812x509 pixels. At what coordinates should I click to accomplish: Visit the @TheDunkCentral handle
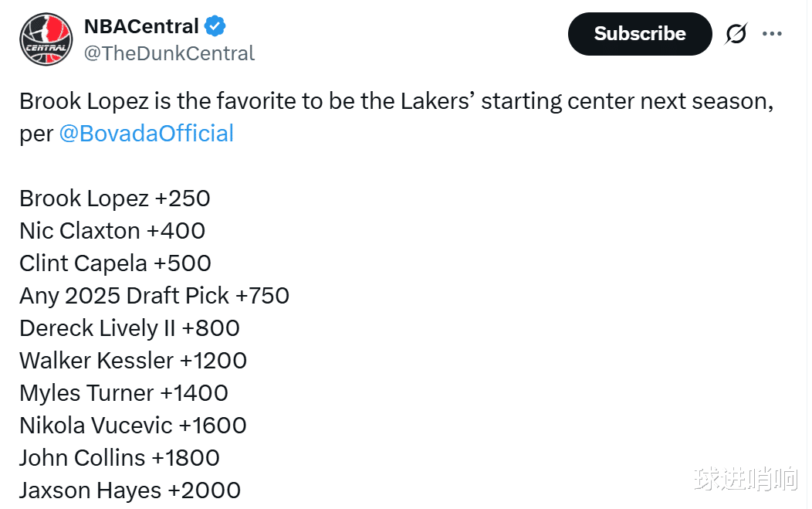pos(169,53)
